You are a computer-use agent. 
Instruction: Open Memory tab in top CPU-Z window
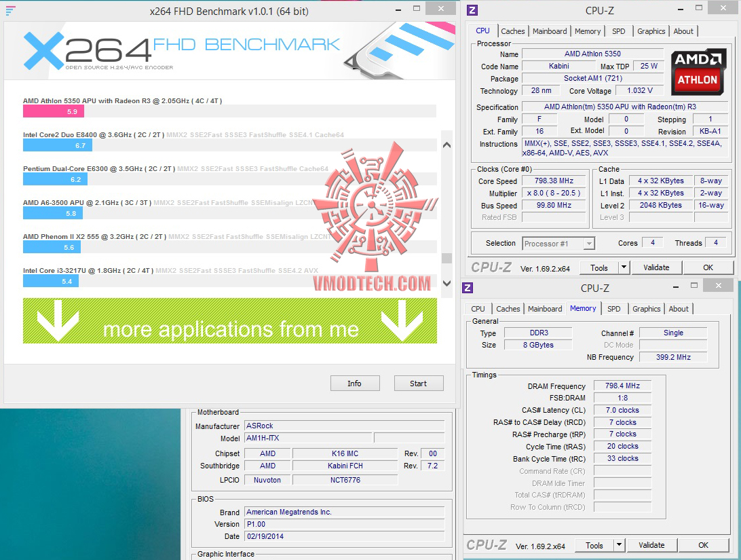[x=588, y=31]
